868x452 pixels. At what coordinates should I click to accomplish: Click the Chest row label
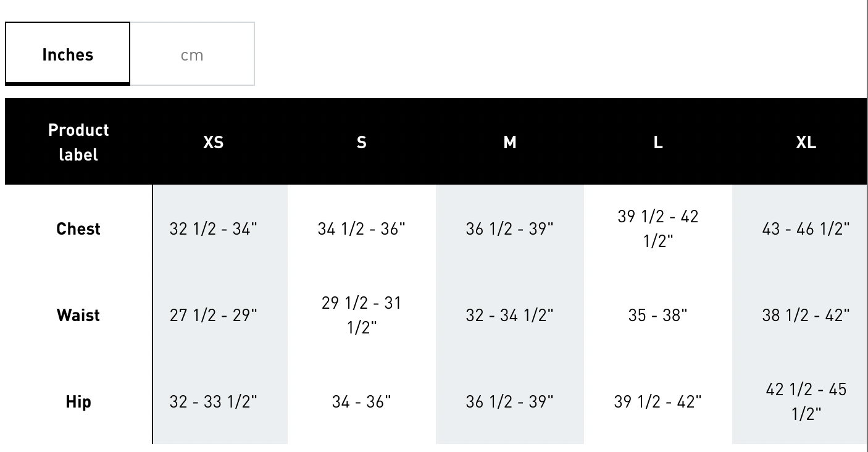click(78, 228)
